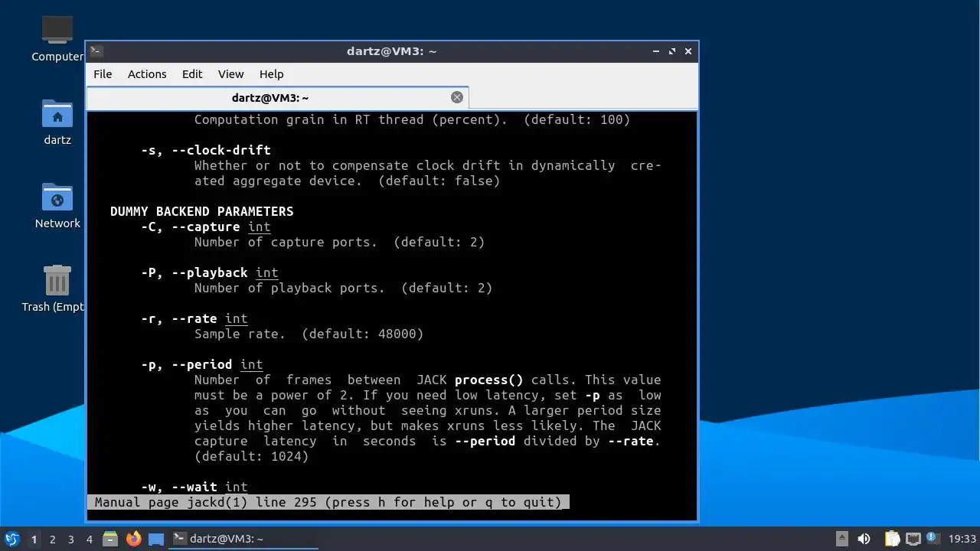Click the show desktop icon in taskbar
Image resolution: width=980 pixels, height=551 pixels.
[x=156, y=539]
